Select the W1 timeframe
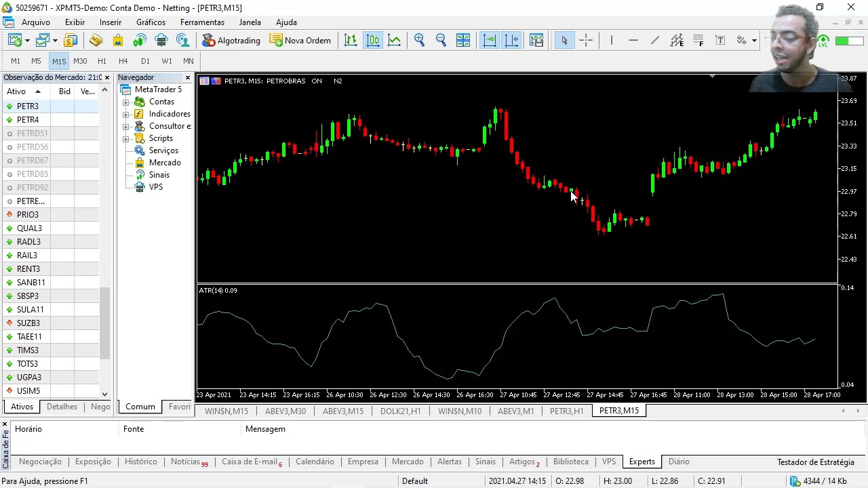The width and height of the screenshot is (868, 488). 167,61
